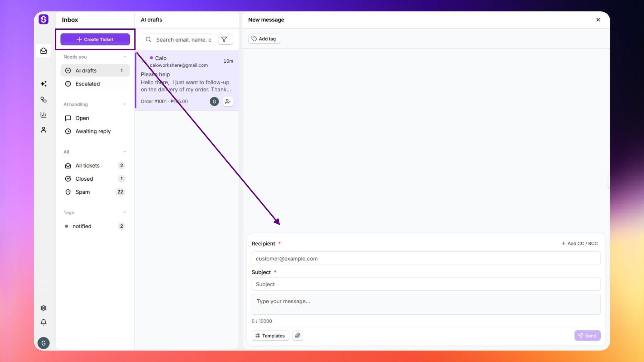Open the analytics bar chart icon
This screenshot has height=362, width=644.
coord(44,115)
